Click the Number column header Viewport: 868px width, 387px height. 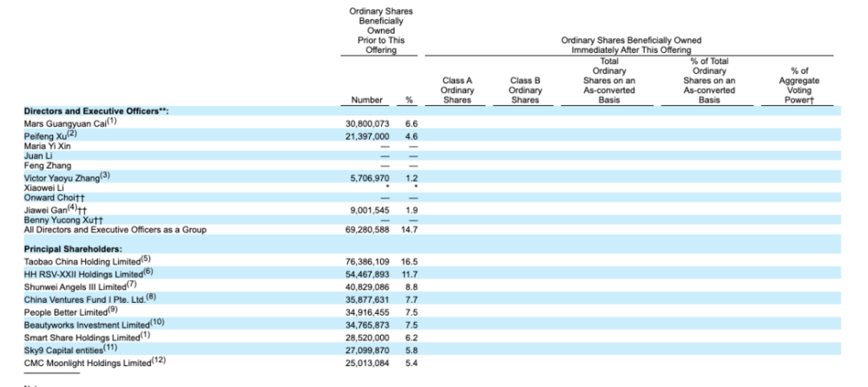(x=367, y=100)
